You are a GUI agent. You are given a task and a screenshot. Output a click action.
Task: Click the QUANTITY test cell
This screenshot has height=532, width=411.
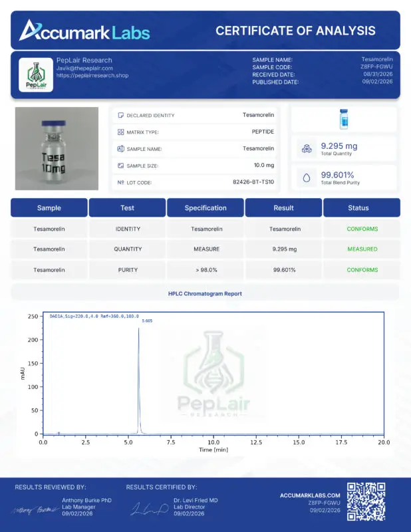pos(128,249)
